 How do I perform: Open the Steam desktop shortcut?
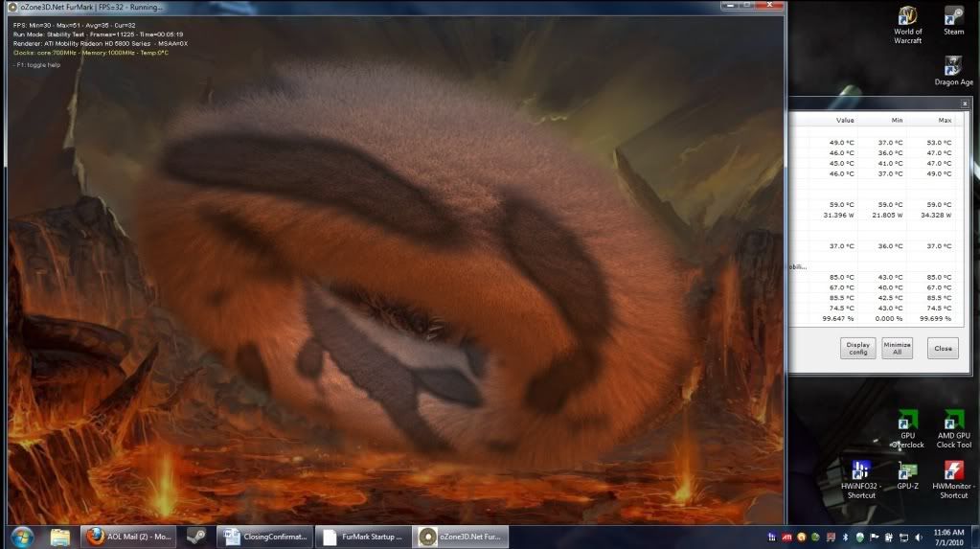point(954,21)
